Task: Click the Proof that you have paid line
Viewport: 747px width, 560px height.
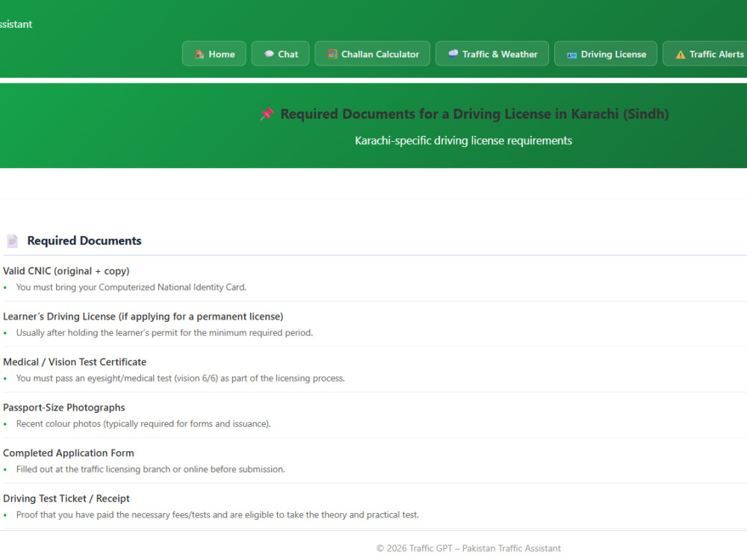Action: pyautogui.click(x=217, y=514)
